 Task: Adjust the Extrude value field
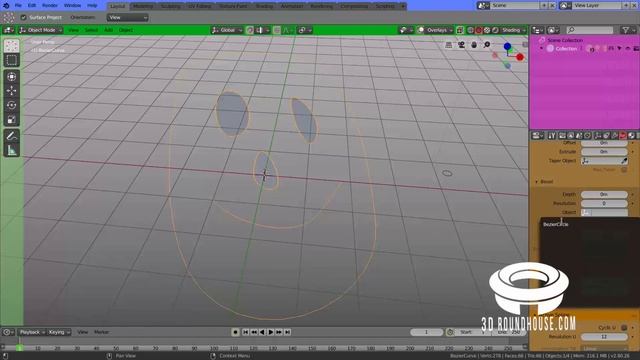click(604, 152)
